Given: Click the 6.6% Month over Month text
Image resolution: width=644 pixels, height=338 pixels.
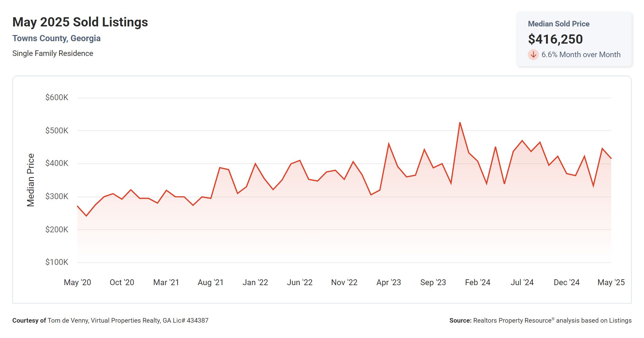Looking at the screenshot, I should pyautogui.click(x=581, y=55).
